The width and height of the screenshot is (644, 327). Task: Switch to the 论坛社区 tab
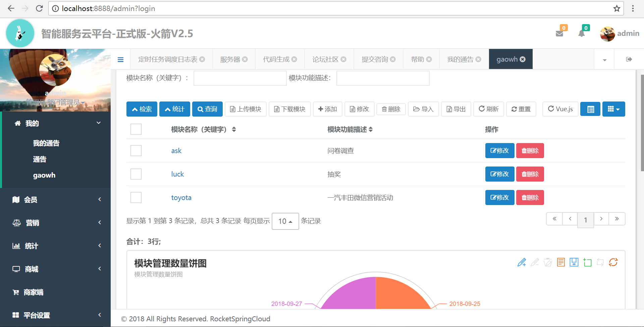[325, 59]
